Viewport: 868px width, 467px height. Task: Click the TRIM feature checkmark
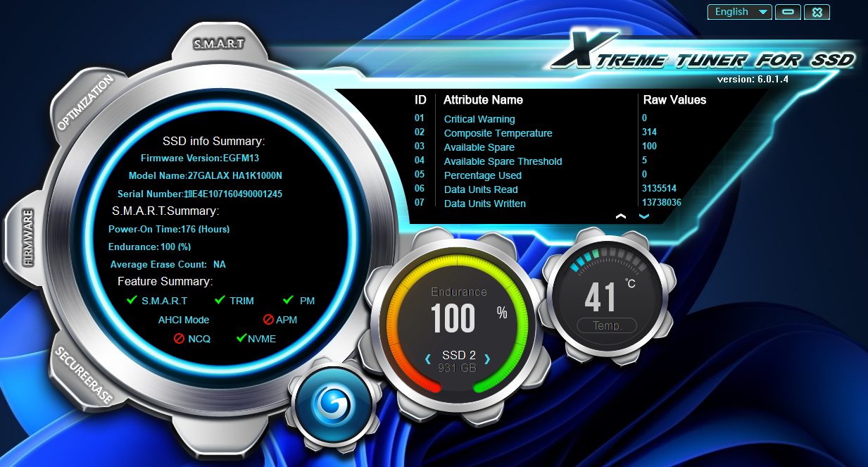coord(220,301)
